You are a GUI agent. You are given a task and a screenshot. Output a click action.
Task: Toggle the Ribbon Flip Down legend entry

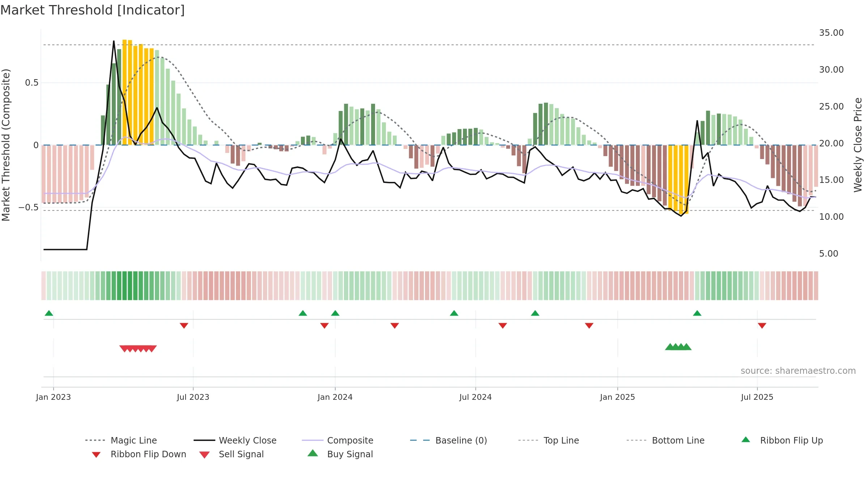coord(139,454)
